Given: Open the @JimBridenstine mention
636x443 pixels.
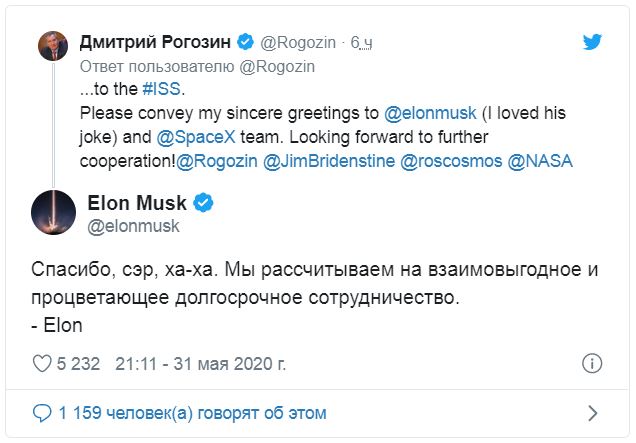Looking at the screenshot, I should (x=329, y=161).
